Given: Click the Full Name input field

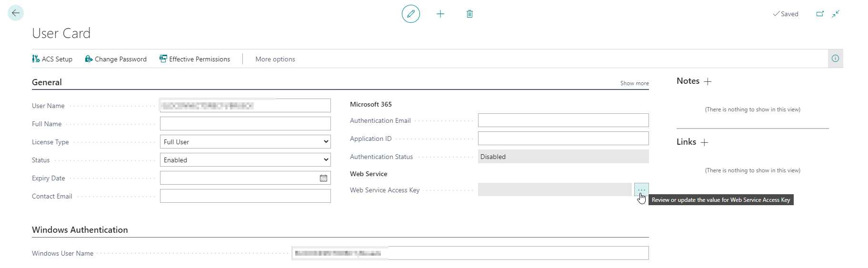Looking at the screenshot, I should (x=245, y=124).
